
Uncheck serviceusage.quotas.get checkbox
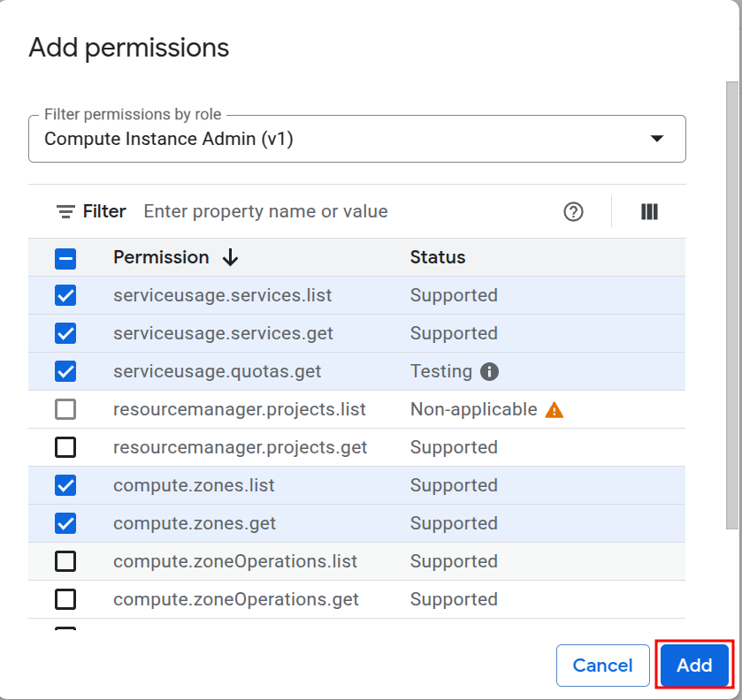(65, 371)
